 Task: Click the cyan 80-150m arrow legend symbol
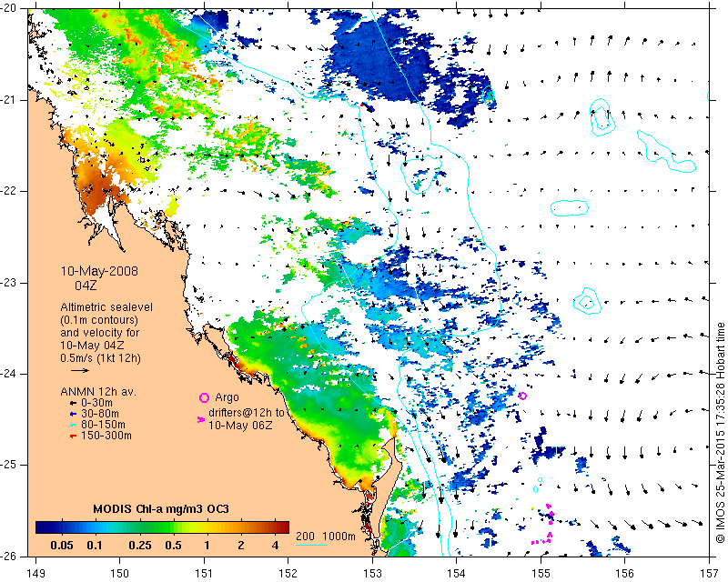point(73,425)
